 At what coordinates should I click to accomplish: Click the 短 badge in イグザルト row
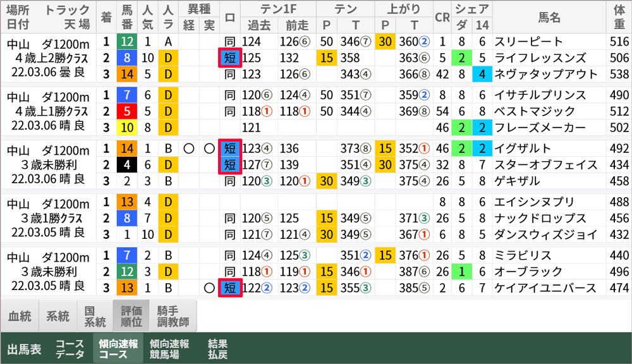point(230,149)
